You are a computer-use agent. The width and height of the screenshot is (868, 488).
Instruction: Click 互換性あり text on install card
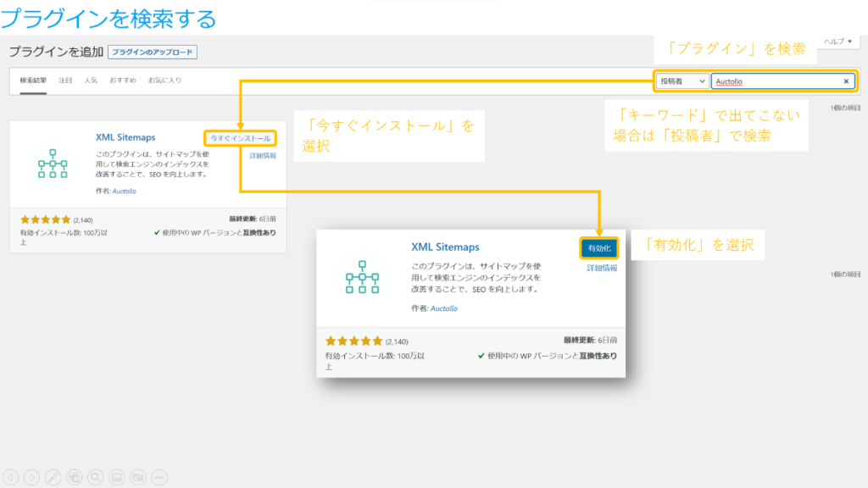tap(259, 233)
